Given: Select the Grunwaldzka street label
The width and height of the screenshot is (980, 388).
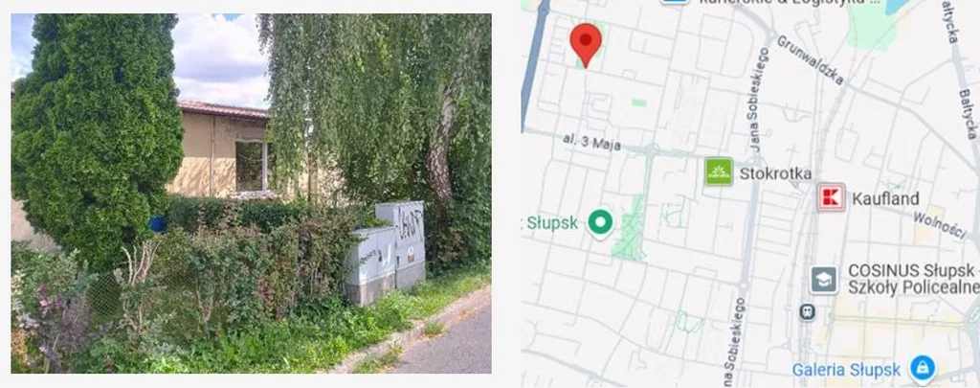Looking at the screenshot, I should pos(809,58).
